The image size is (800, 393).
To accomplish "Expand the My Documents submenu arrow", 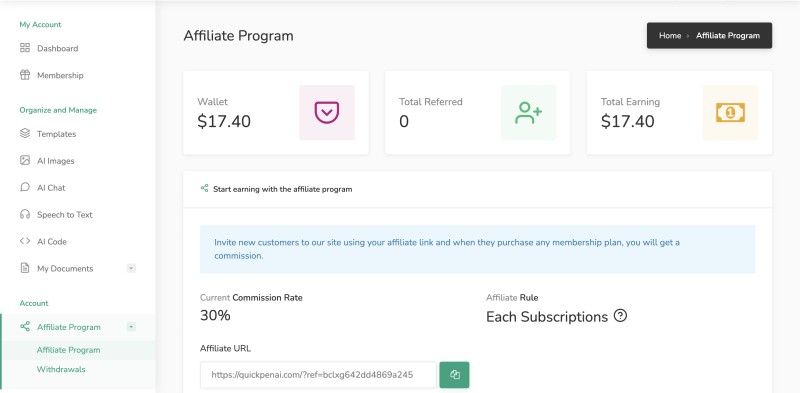I will 131,268.
